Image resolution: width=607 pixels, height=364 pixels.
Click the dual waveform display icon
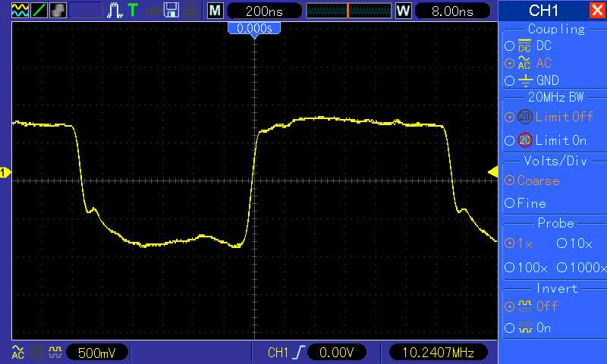tap(20, 11)
